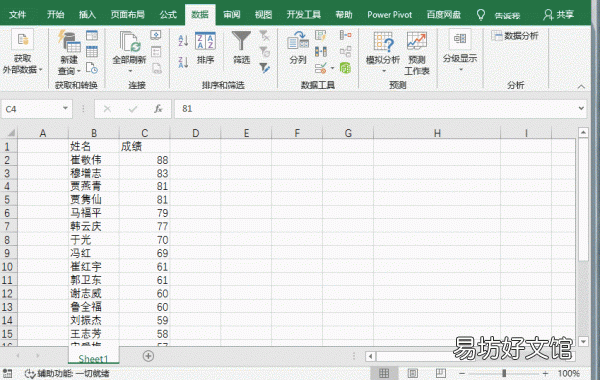Click the Flash Fill icon
Screen dimensions: 600x380
click(x=320, y=35)
